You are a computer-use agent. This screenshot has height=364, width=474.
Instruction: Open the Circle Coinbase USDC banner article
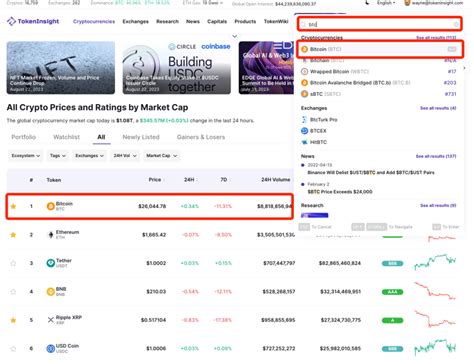click(x=176, y=68)
